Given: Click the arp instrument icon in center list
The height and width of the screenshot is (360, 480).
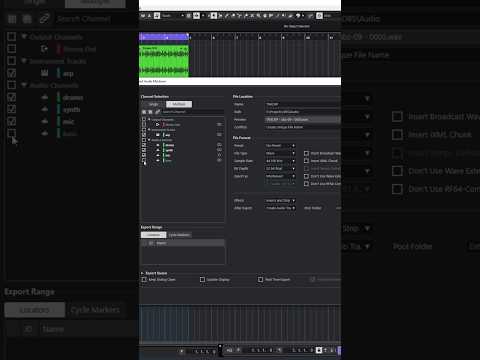Looking at the screenshot, I should tap(158, 135).
